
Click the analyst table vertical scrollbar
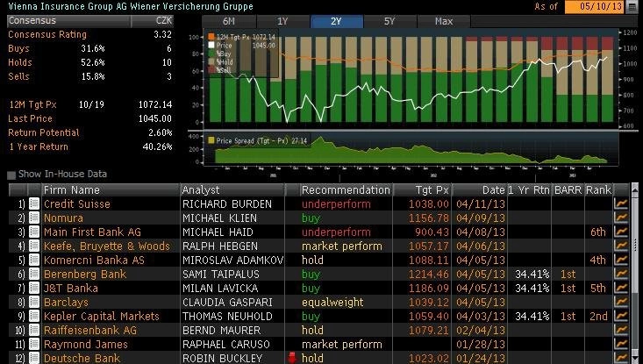tap(635, 274)
